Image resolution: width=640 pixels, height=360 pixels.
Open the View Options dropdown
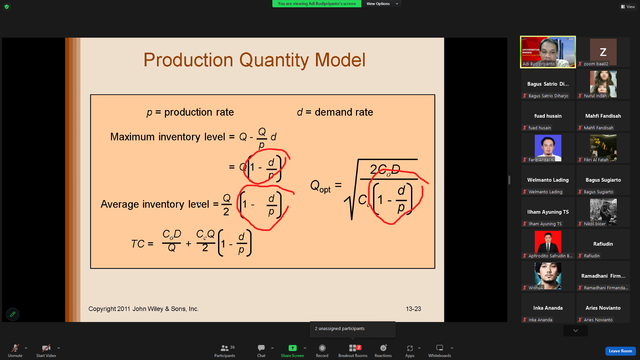tap(382, 4)
